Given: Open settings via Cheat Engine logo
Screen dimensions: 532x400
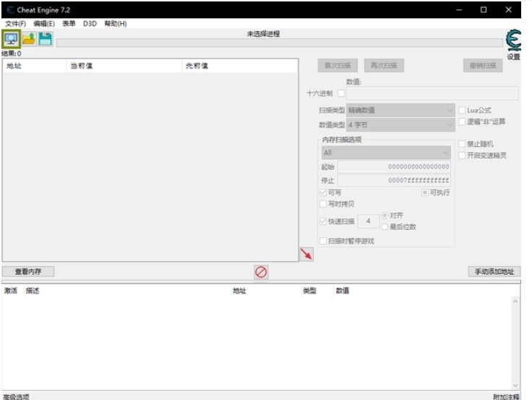Looking at the screenshot, I should point(513,40).
